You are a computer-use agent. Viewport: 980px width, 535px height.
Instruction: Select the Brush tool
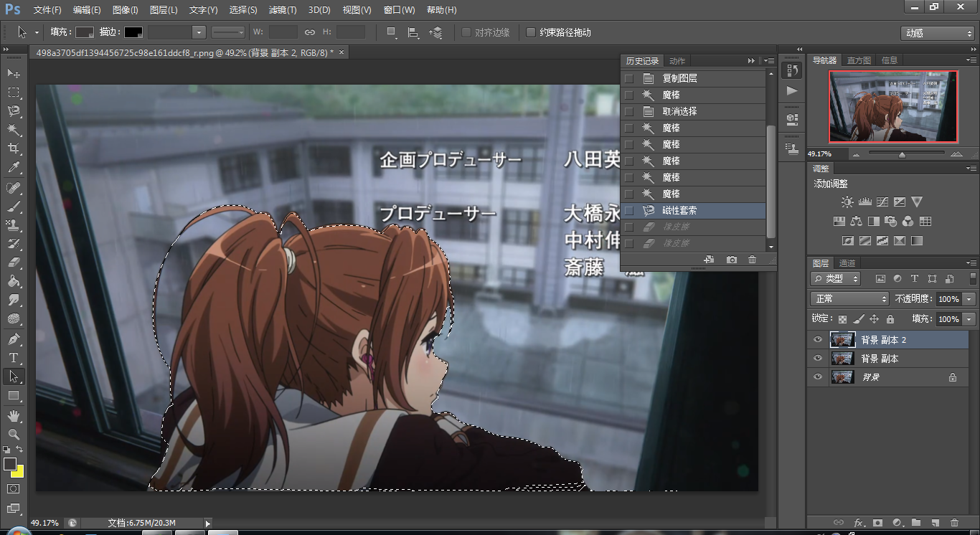14,206
